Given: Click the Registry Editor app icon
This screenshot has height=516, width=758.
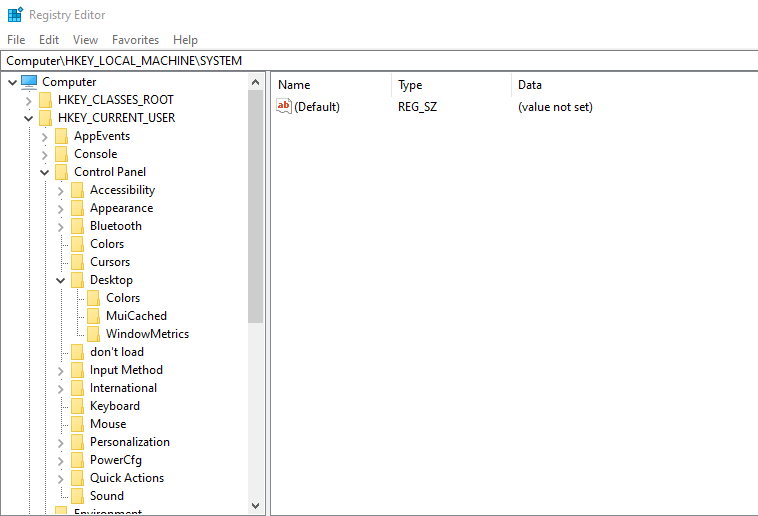Looking at the screenshot, I should (x=15, y=15).
